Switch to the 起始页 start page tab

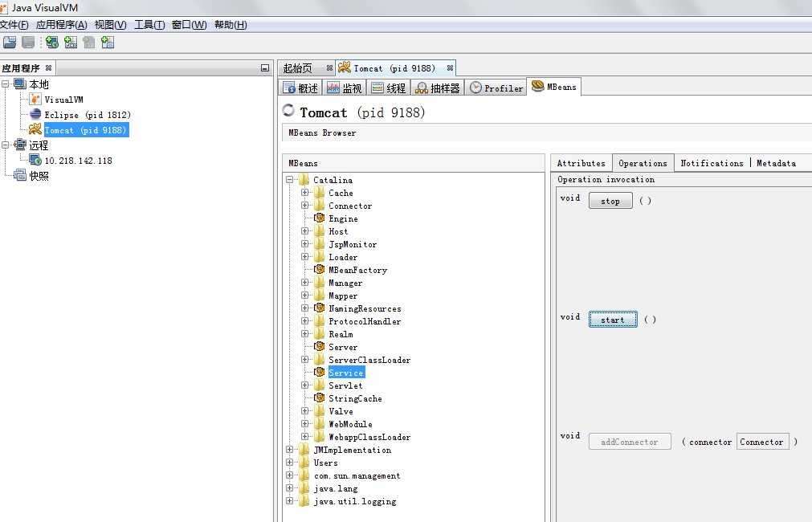[x=307, y=67]
